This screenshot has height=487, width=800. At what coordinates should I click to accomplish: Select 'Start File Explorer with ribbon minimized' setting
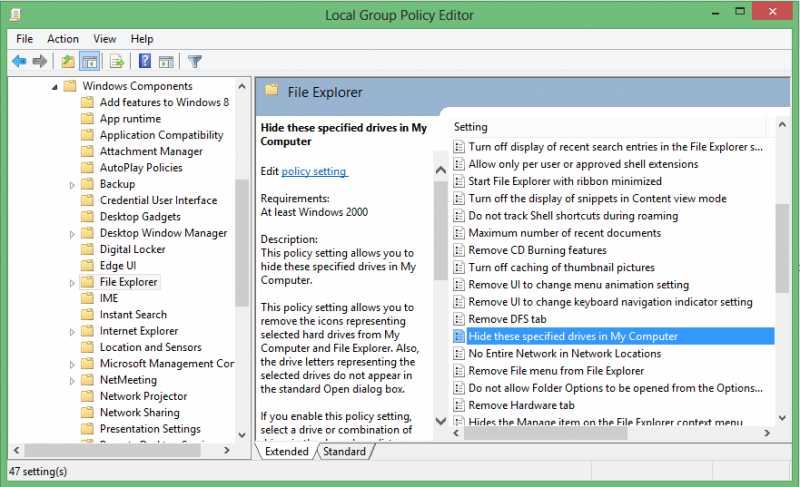565,182
